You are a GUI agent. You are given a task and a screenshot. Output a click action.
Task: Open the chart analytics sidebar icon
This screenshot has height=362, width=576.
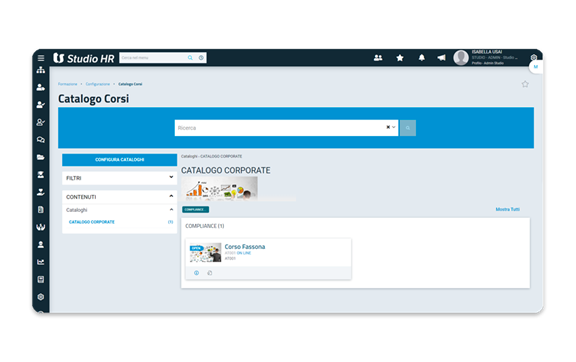41,262
